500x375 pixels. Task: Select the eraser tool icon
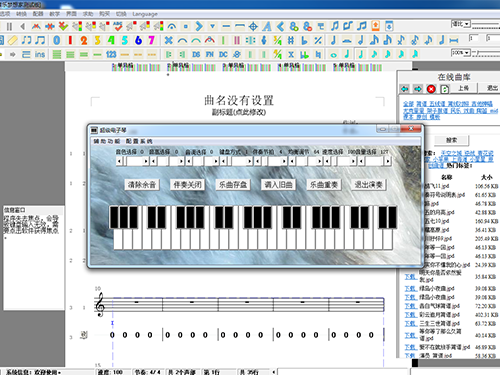[x=13, y=40]
